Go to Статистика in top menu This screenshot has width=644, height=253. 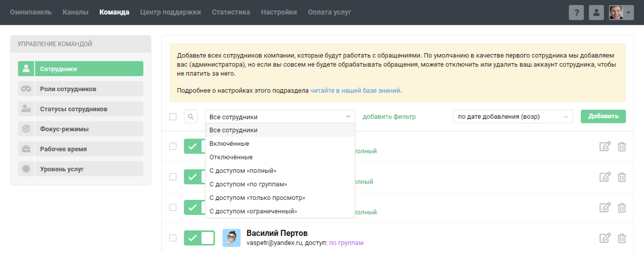pyautogui.click(x=231, y=12)
